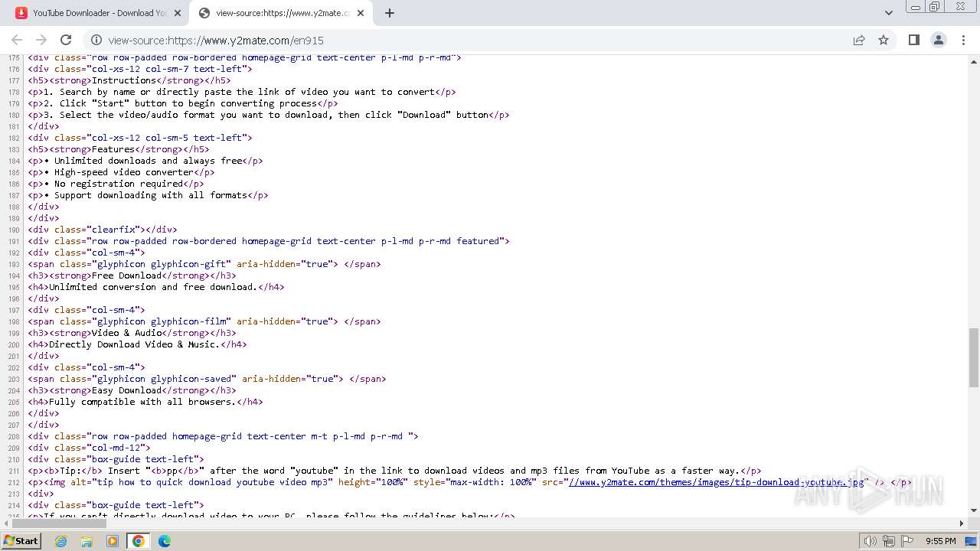Click the 'Instructions' heading text
Image resolution: width=980 pixels, height=551 pixels.
(x=124, y=80)
